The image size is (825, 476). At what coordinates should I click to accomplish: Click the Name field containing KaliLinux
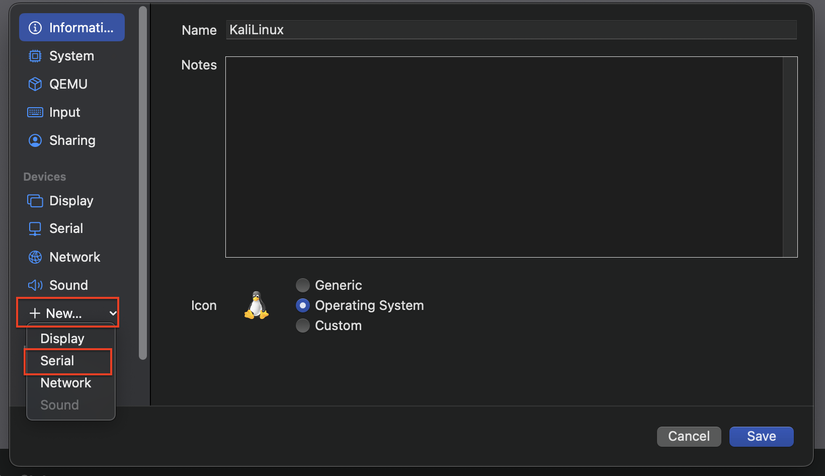click(511, 30)
